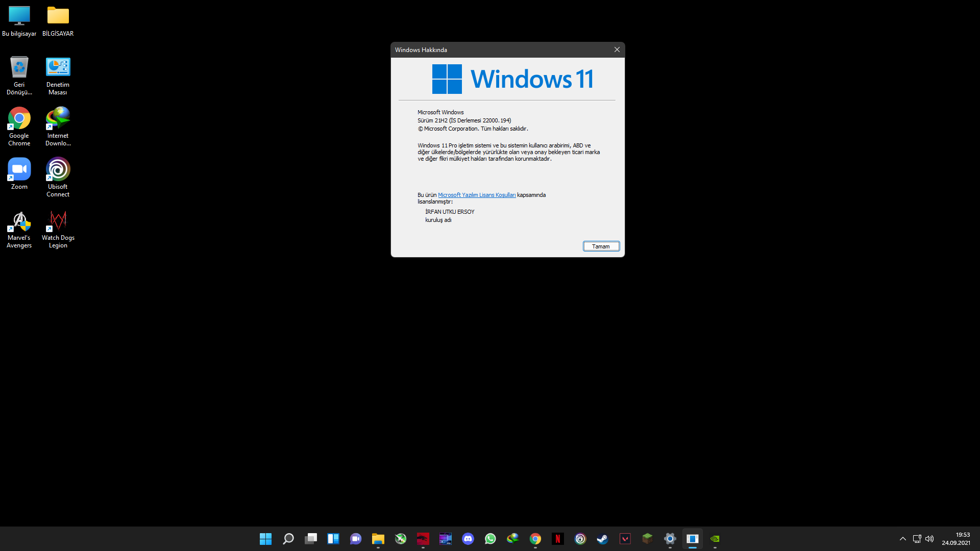Open the Widgets panel from taskbar
The height and width of the screenshot is (551, 980).
pos(333,539)
